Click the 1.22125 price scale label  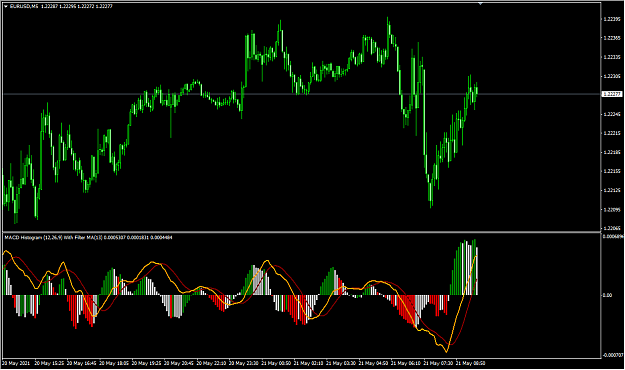(612, 190)
